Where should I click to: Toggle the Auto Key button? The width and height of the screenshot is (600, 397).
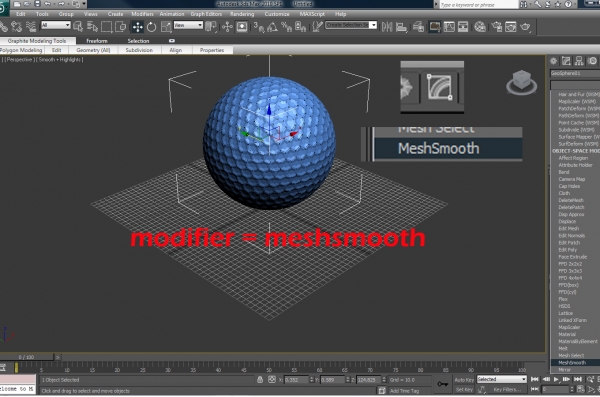pyautogui.click(x=464, y=380)
